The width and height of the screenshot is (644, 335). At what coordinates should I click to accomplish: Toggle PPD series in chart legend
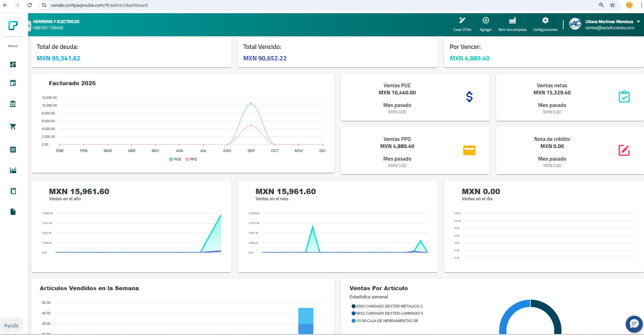point(191,159)
